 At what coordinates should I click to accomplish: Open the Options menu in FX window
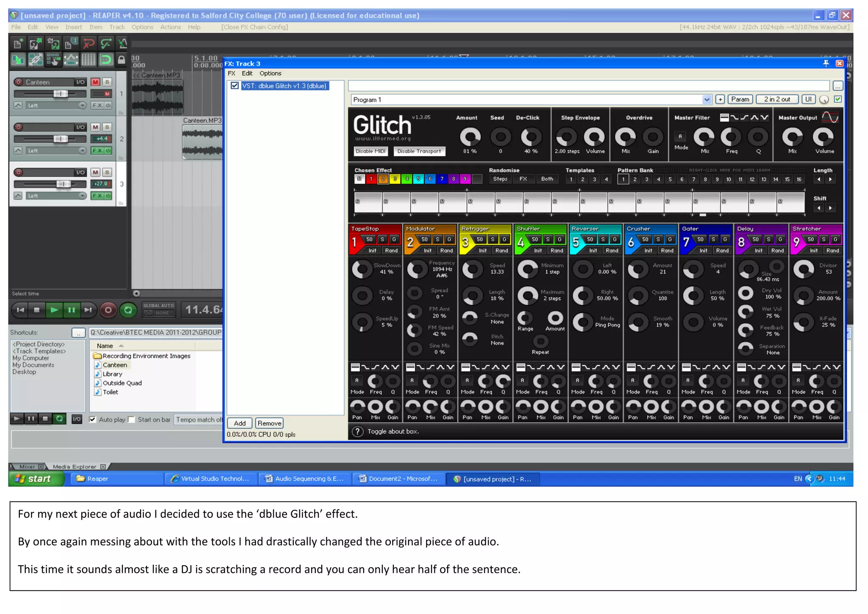pos(270,73)
